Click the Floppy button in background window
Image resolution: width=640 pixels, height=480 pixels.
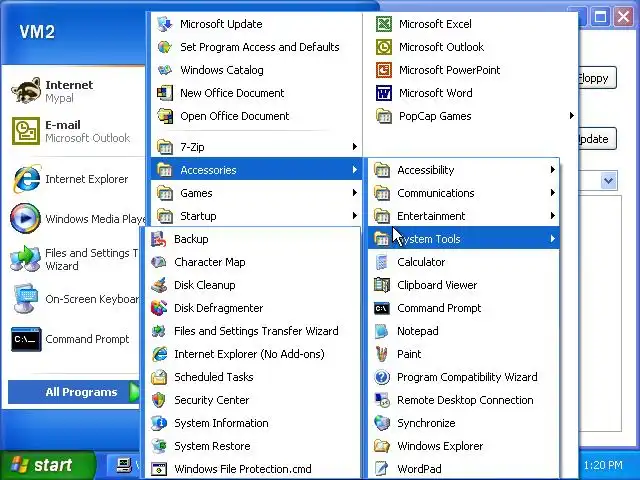598,78
